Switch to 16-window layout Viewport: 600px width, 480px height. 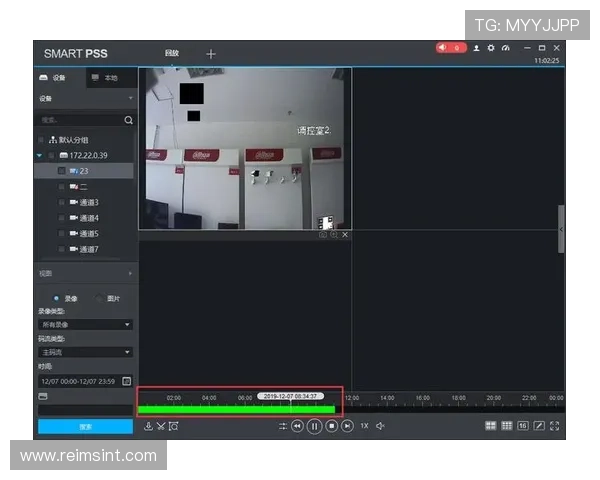pyautogui.click(x=523, y=426)
